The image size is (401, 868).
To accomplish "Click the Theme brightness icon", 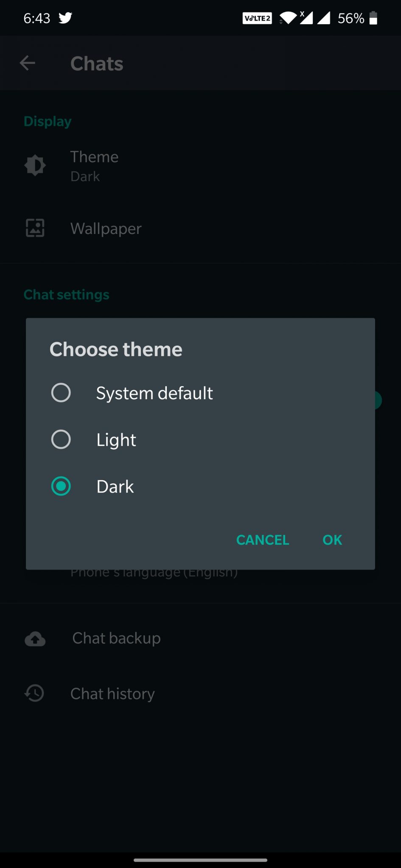I will click(x=35, y=165).
